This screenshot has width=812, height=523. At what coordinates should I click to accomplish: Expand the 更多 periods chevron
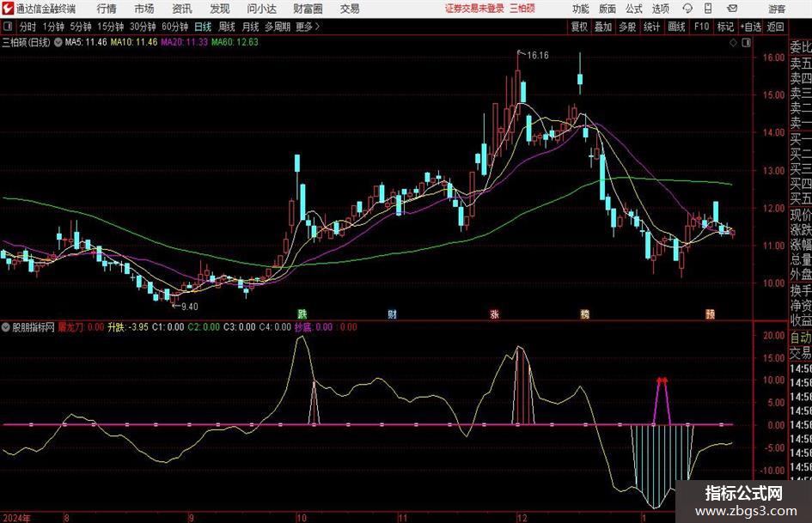(x=317, y=27)
